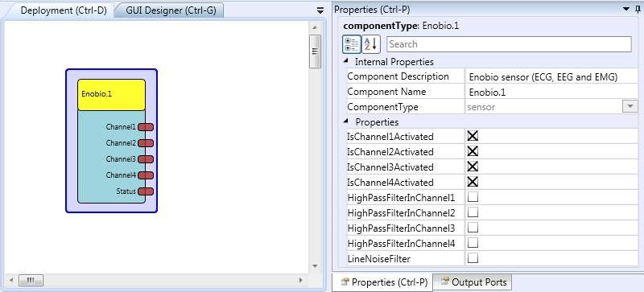Edit the Component Name value Enobio.1
The width and height of the screenshot is (644, 292).
[x=551, y=92]
